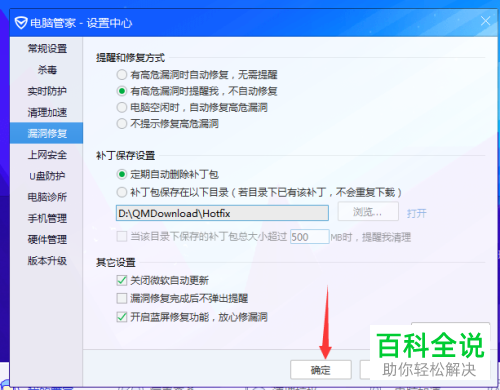
Task: Go to the 清理加速 tab
Action: [47, 112]
